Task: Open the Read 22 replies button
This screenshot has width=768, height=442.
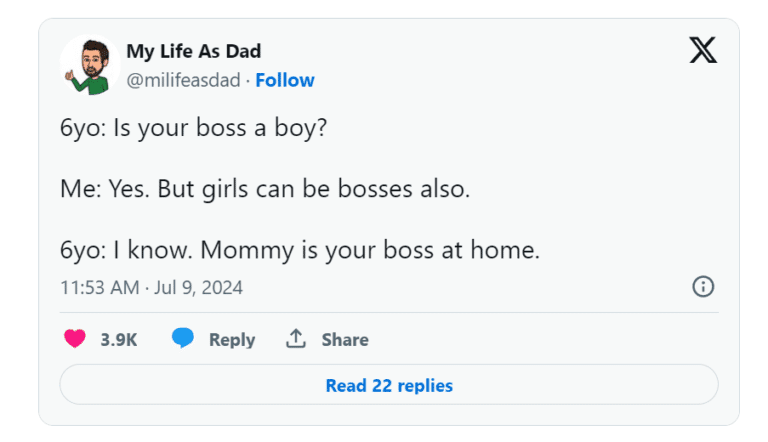Action: [x=389, y=385]
